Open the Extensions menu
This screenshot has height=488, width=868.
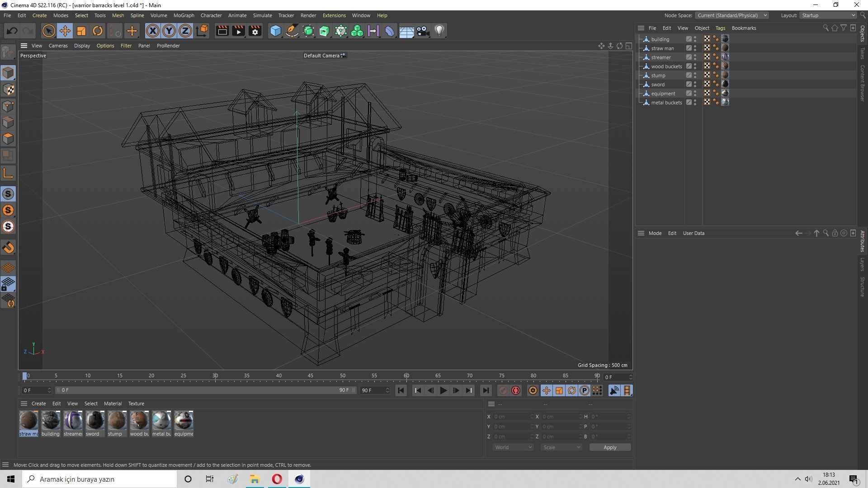tap(334, 15)
